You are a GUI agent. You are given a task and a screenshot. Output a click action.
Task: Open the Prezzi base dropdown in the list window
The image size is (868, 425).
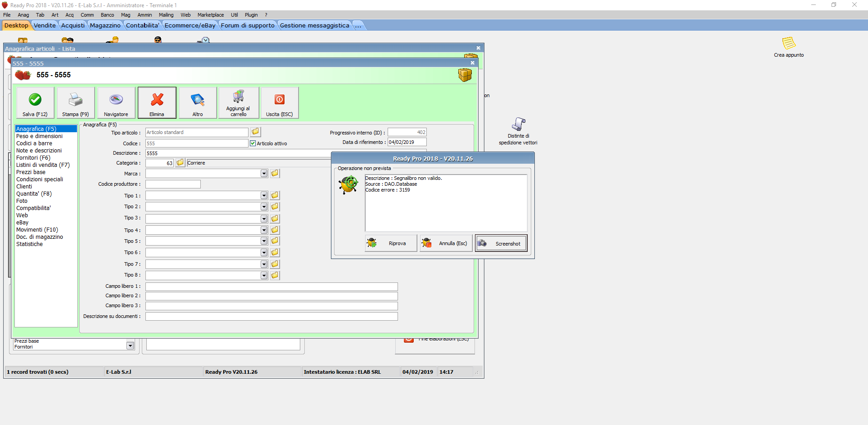130,345
